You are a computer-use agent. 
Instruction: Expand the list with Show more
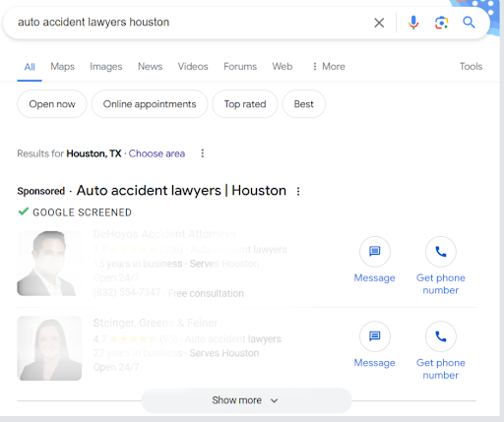point(246,400)
